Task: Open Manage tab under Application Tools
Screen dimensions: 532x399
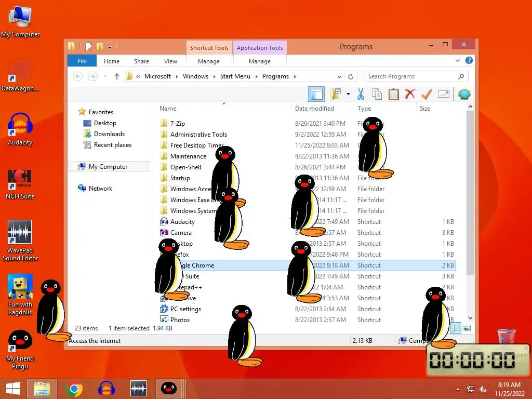Action: point(260,61)
